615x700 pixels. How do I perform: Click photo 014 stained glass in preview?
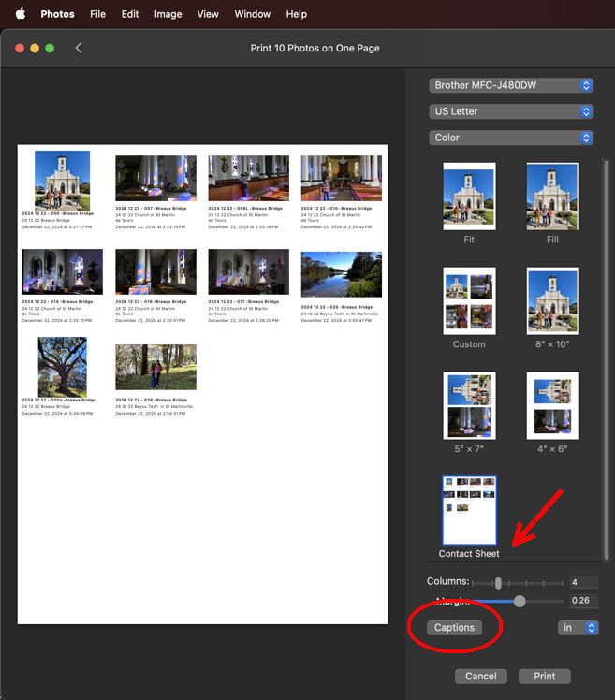coord(62,272)
